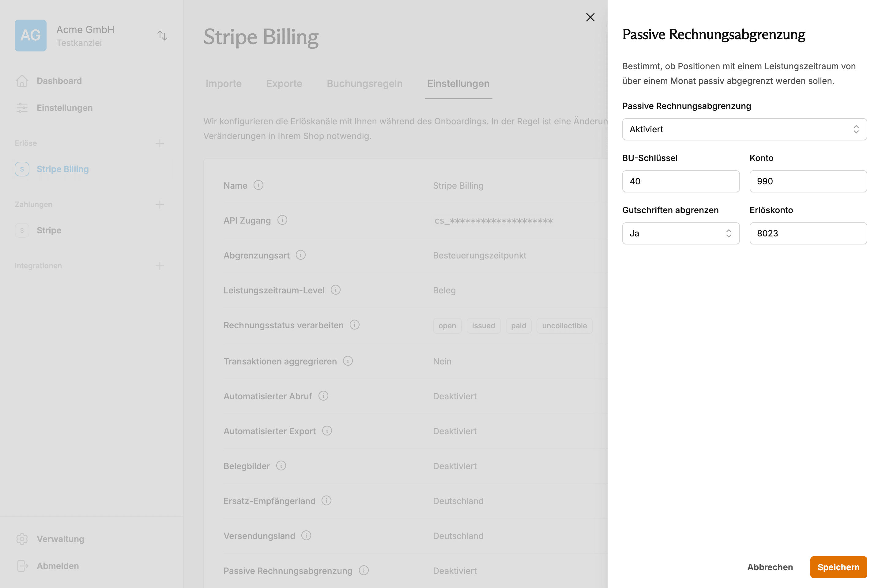Open Verwaltung via the gear icon
The width and height of the screenshot is (882, 588).
tap(22, 539)
